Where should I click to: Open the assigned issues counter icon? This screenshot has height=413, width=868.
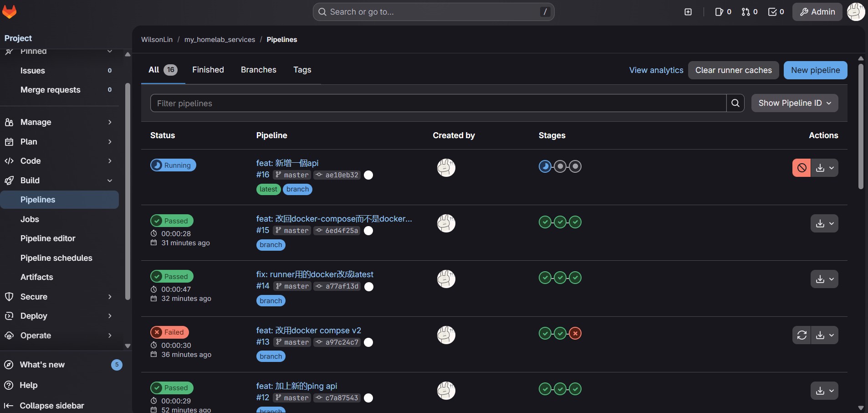pyautogui.click(x=723, y=12)
